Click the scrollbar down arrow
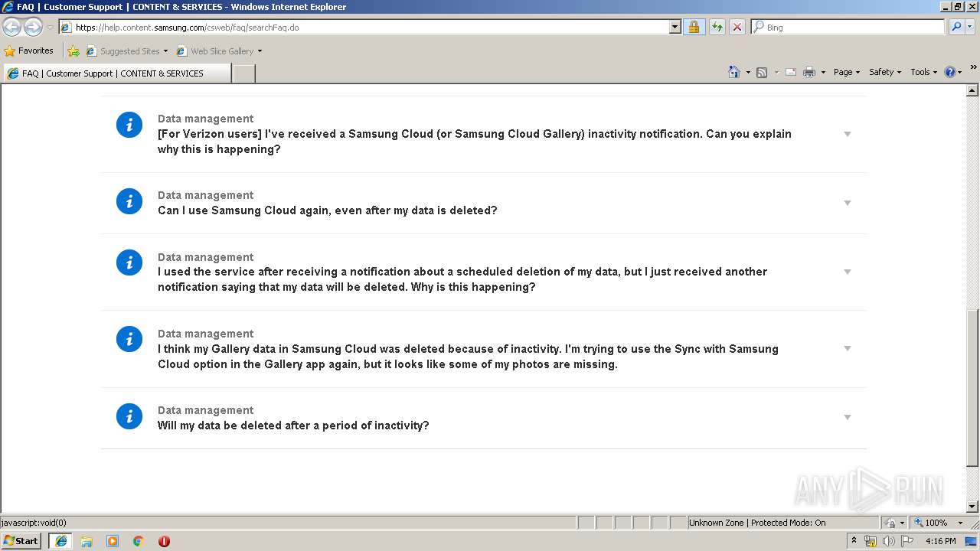Image resolution: width=980 pixels, height=551 pixels. pyautogui.click(x=972, y=507)
